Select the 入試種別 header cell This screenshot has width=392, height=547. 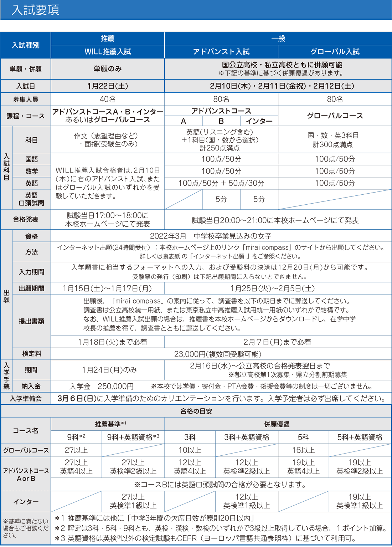click(26, 45)
